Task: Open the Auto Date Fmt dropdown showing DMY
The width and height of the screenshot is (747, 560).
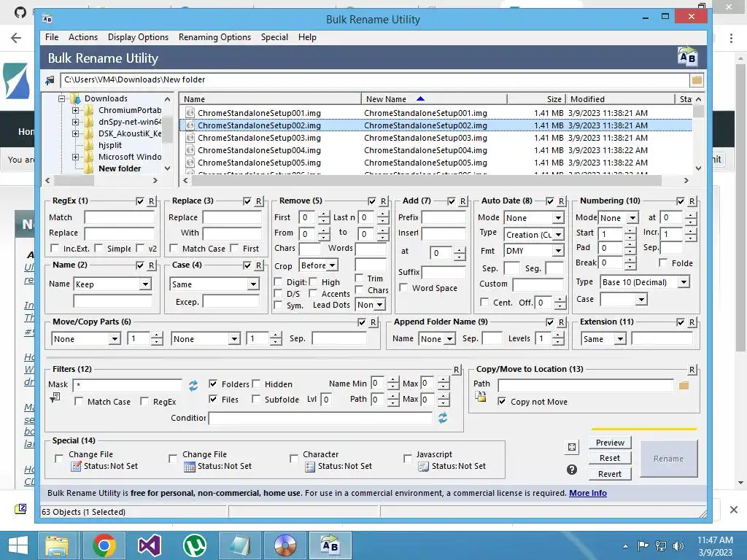Action: pyautogui.click(x=534, y=251)
